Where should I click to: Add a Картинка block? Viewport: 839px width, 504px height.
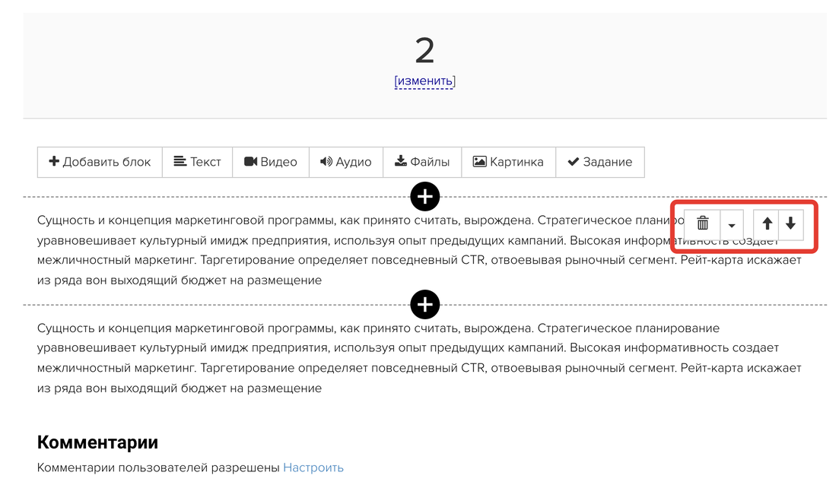(508, 162)
